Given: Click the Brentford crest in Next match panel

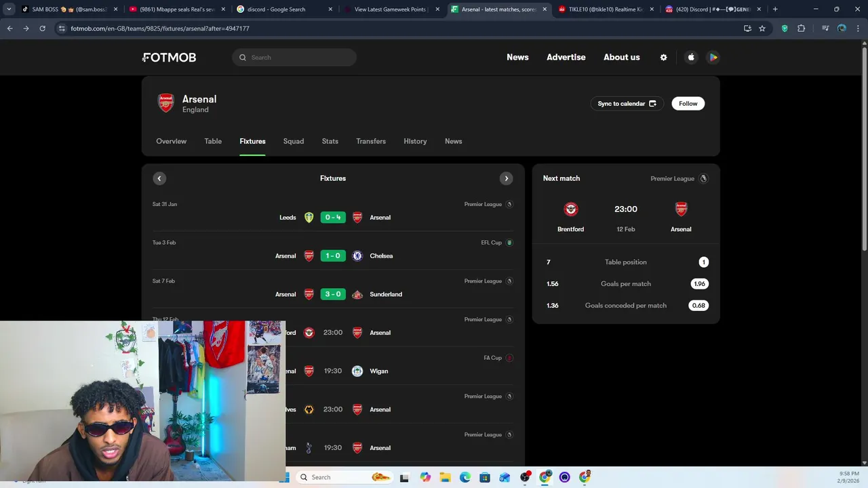Looking at the screenshot, I should click(571, 209).
